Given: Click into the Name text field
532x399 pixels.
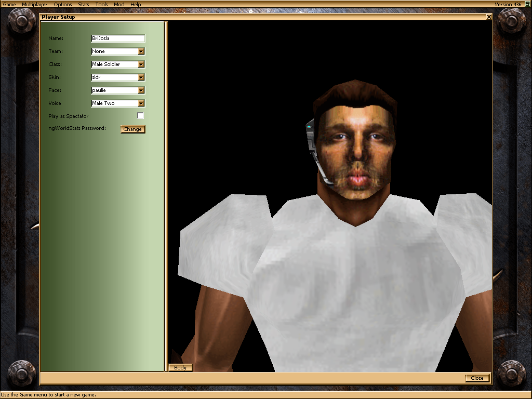Looking at the screenshot, I should [x=118, y=38].
